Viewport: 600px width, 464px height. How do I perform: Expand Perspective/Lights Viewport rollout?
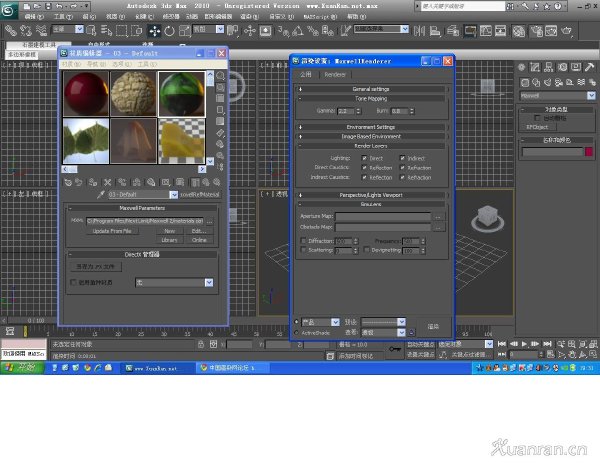tap(371, 195)
